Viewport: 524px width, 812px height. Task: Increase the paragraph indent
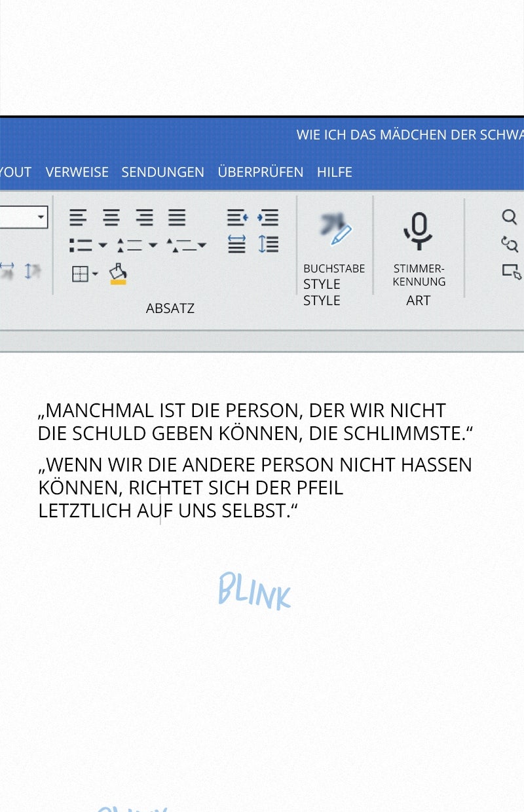pos(268,217)
